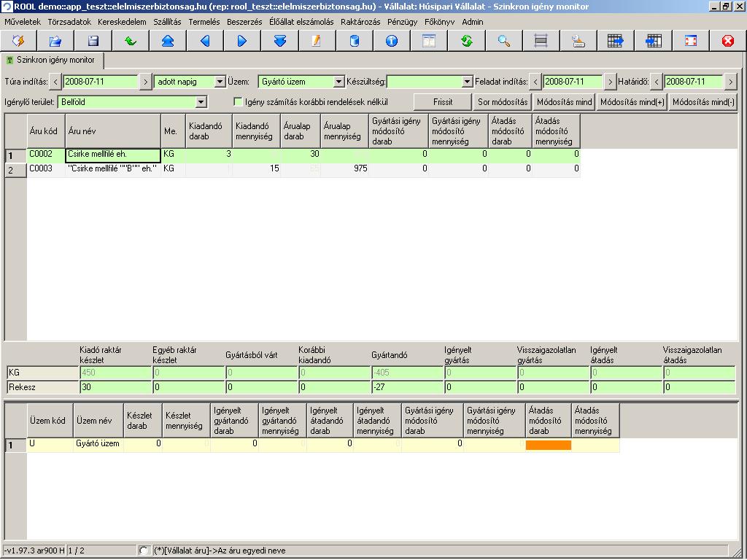The image size is (747, 560).
Task: Click the red close X toolbar icon
Action: pos(727,41)
